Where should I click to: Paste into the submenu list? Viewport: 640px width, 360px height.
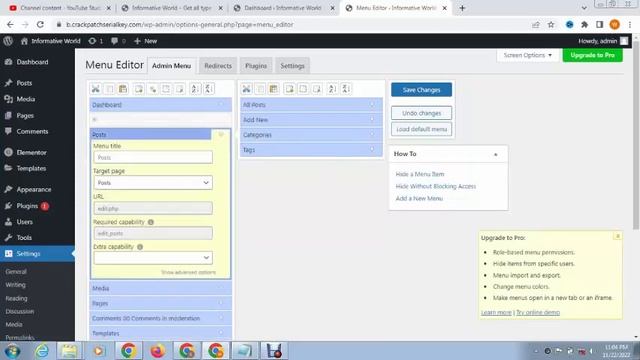273,89
